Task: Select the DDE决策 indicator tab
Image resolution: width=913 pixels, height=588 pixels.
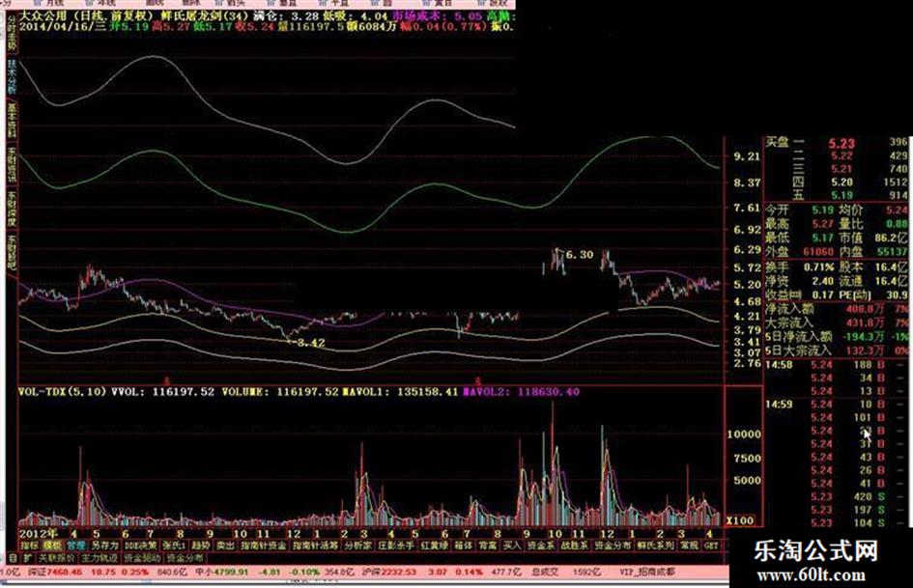Action: coord(141,546)
